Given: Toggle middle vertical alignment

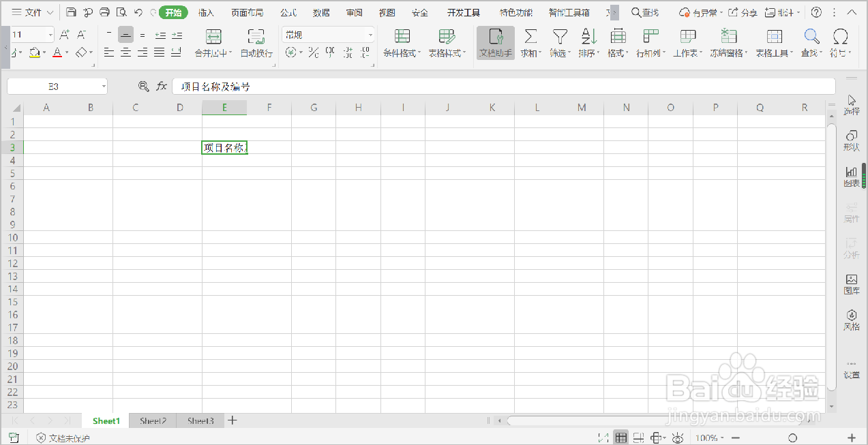Looking at the screenshot, I should [x=125, y=35].
